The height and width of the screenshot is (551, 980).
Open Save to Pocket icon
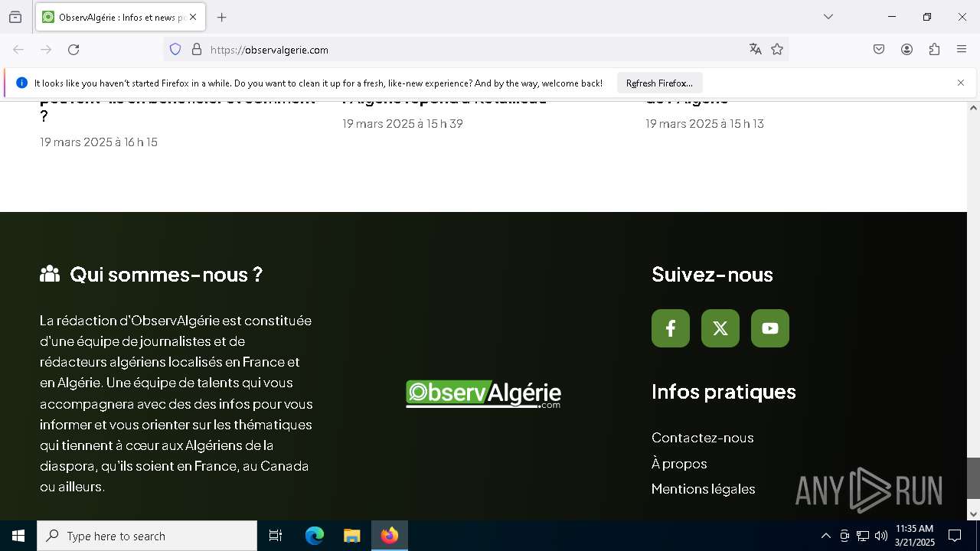(x=879, y=50)
